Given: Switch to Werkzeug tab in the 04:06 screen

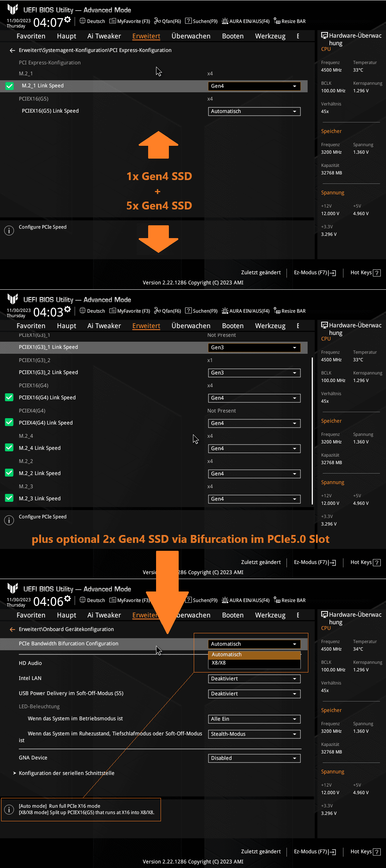Looking at the screenshot, I should [270, 615].
